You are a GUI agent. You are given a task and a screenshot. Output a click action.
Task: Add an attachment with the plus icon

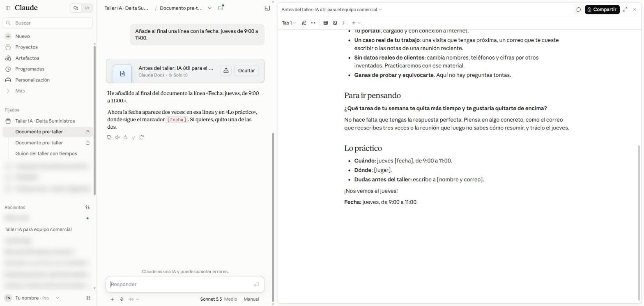[112, 299]
